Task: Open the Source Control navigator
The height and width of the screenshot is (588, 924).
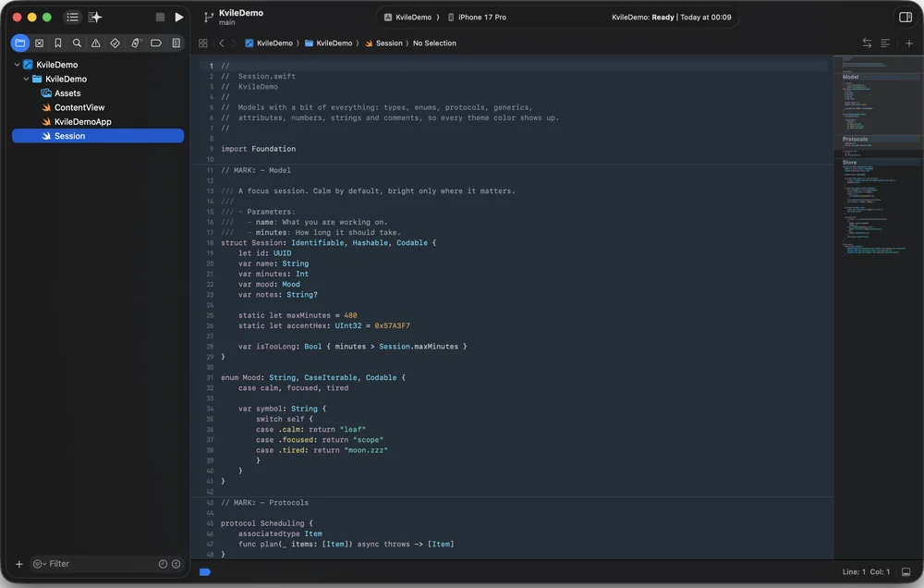Action: 40,43
